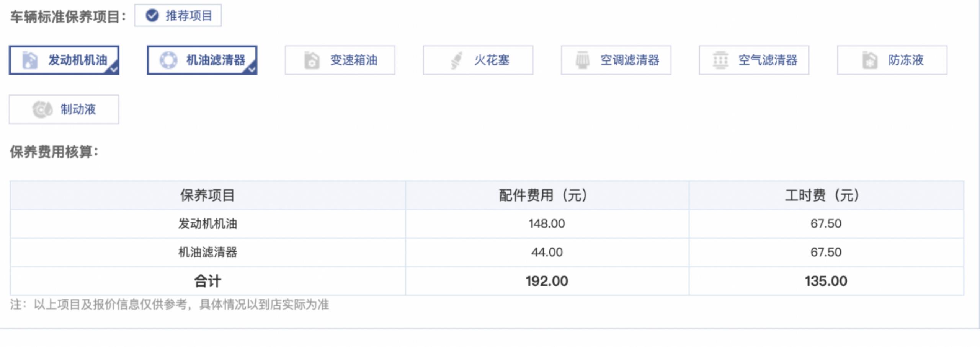Click the brake fluid disc icon

click(42, 109)
